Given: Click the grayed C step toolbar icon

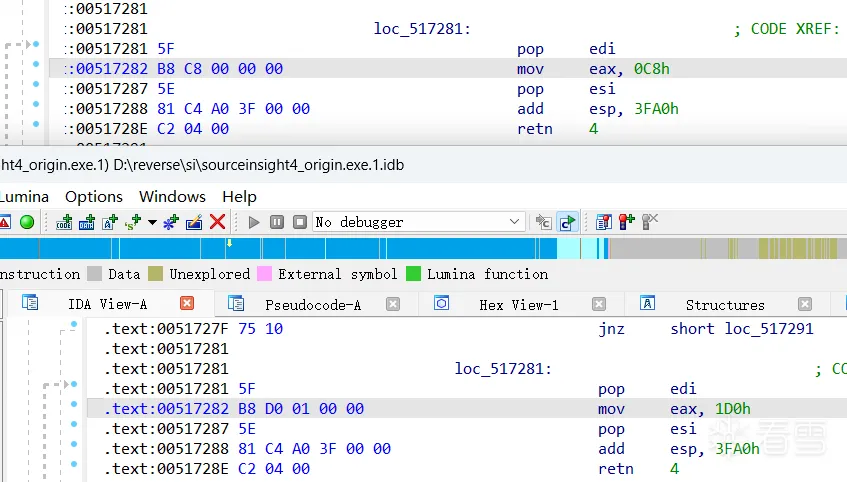Looking at the screenshot, I should tap(543, 222).
